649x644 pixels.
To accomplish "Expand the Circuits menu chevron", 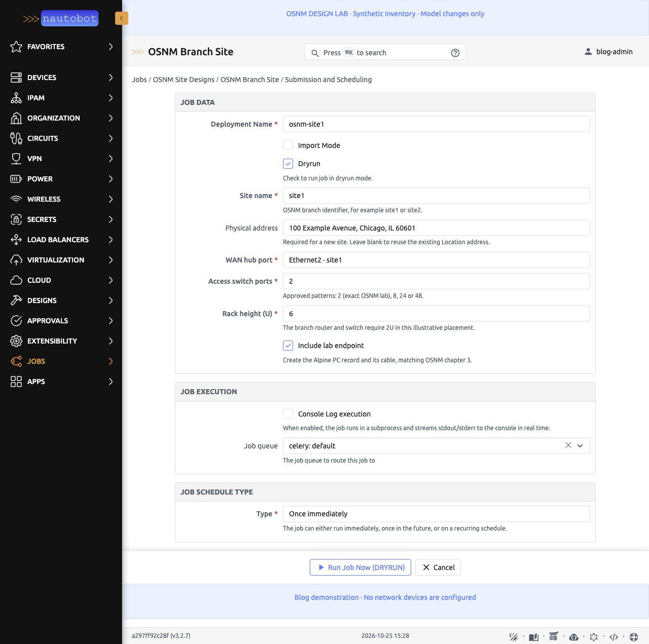I will 111,138.
